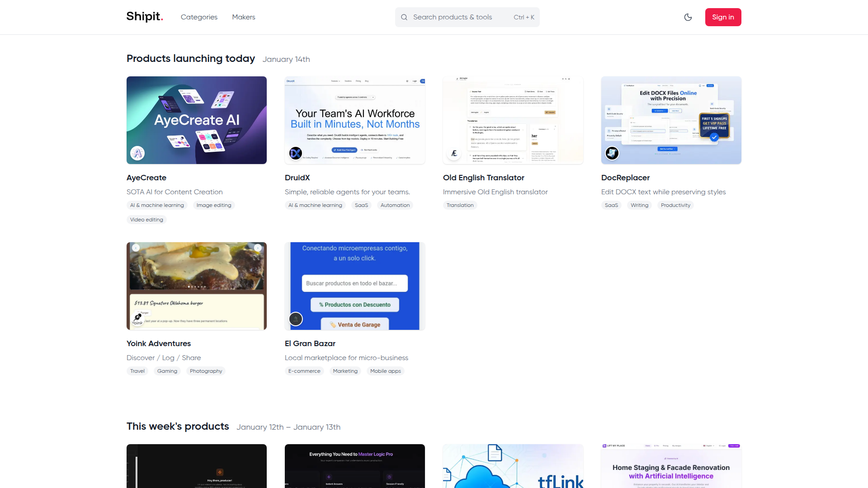Select the Gaming tag
868x488 pixels.
[167, 371]
